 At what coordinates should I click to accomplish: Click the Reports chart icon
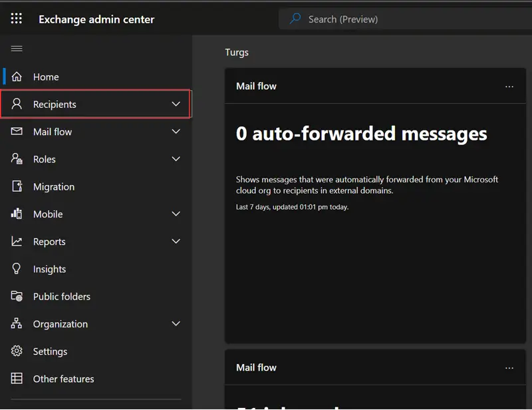click(17, 242)
